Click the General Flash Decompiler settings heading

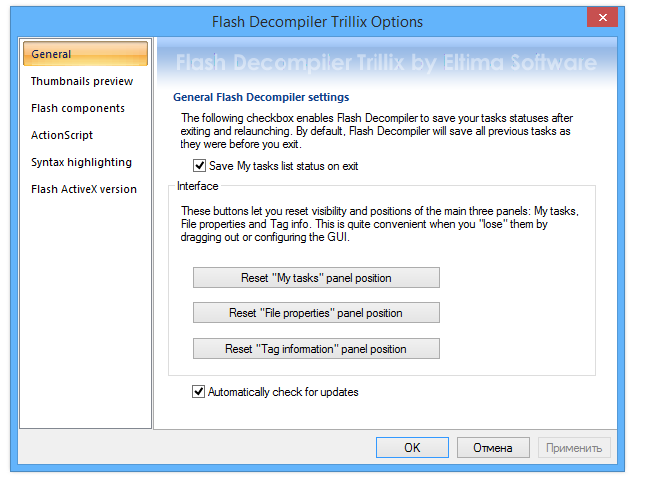pos(261,97)
